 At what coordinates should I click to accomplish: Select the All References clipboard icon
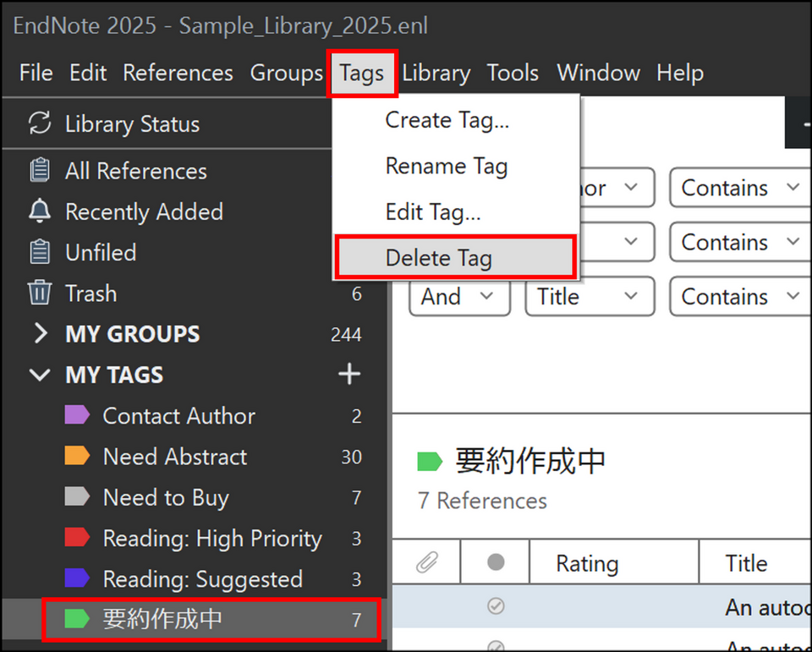click(39, 171)
